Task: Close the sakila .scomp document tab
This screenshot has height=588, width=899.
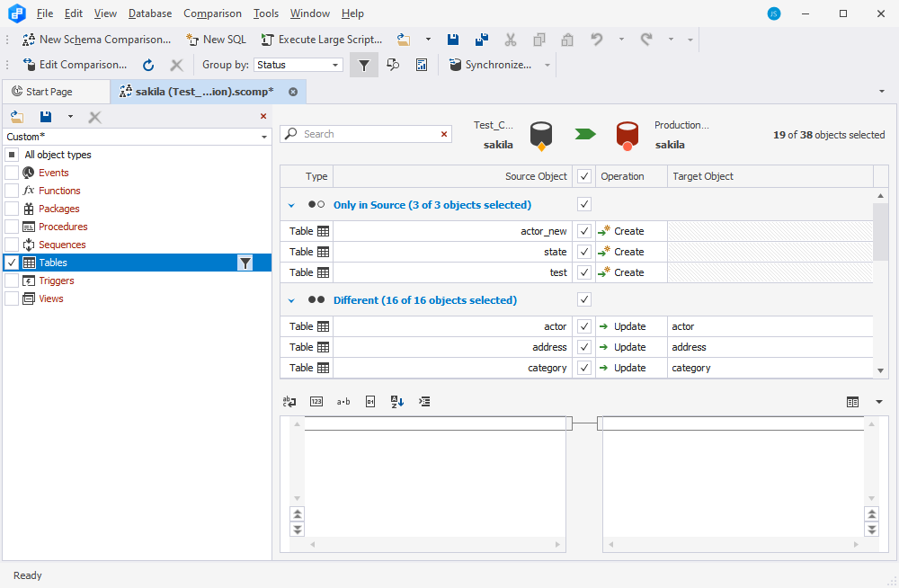Action: pos(293,92)
